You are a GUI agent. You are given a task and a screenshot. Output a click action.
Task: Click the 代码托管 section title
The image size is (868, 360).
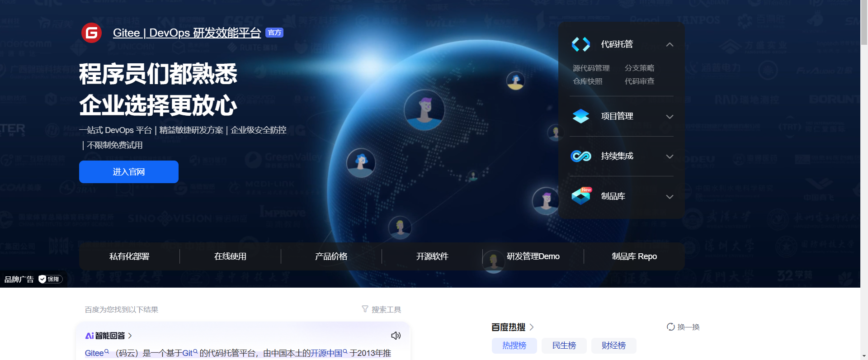(617, 44)
